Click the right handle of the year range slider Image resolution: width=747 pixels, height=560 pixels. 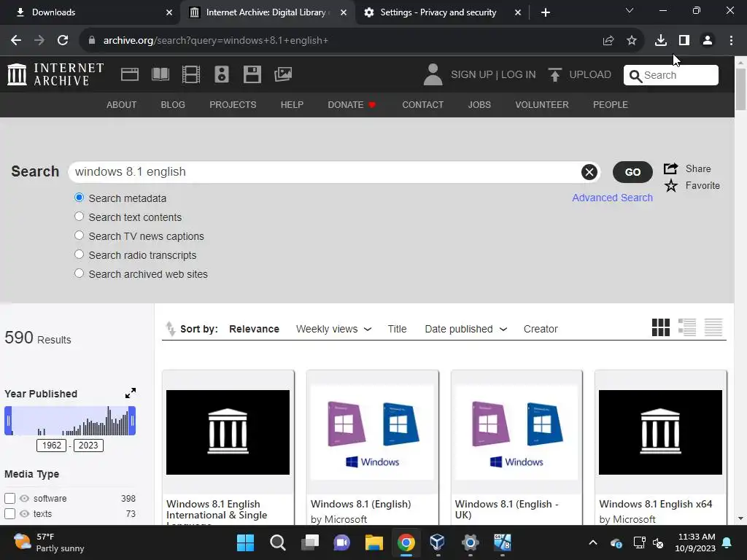[x=132, y=421]
